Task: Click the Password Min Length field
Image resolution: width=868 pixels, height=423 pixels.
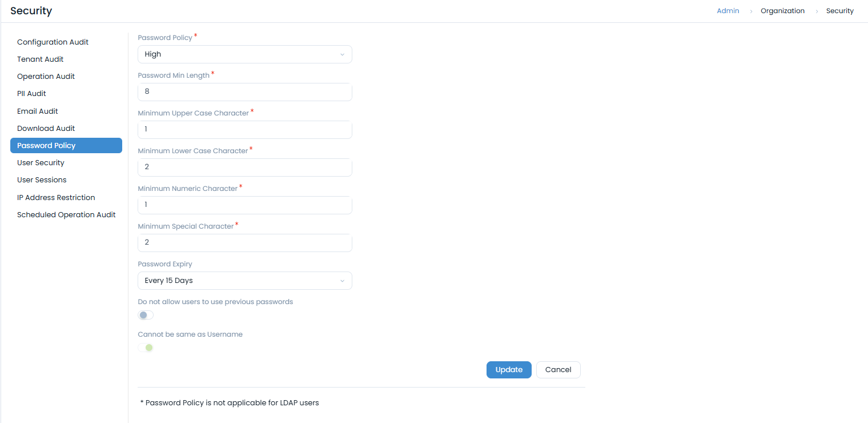Action: tap(244, 92)
